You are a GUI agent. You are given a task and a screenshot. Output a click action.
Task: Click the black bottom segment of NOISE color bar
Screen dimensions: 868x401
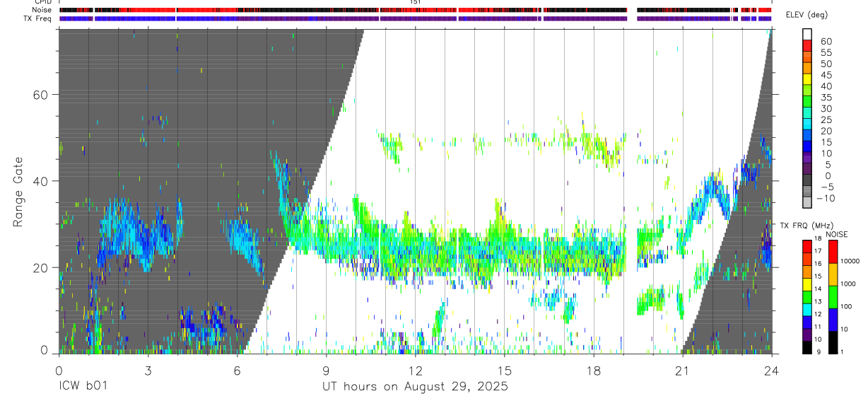point(832,342)
